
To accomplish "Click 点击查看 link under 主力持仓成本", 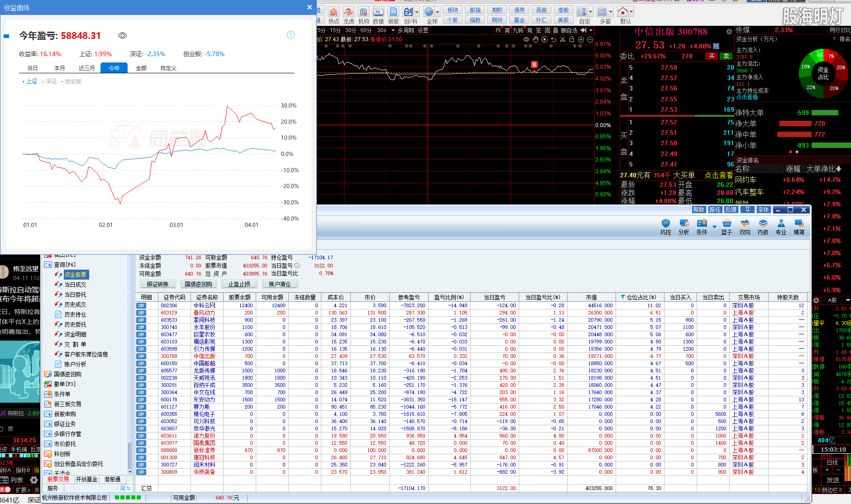I will (x=747, y=97).
